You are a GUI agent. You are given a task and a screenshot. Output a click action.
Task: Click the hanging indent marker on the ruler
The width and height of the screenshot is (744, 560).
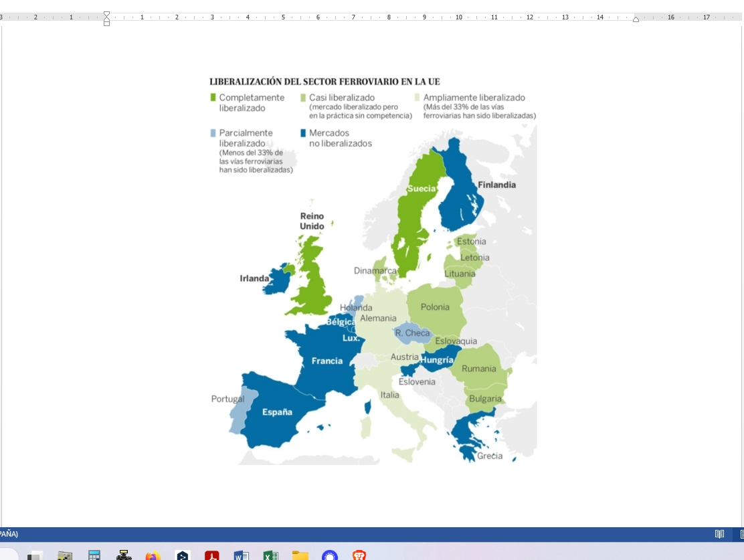coord(106,21)
